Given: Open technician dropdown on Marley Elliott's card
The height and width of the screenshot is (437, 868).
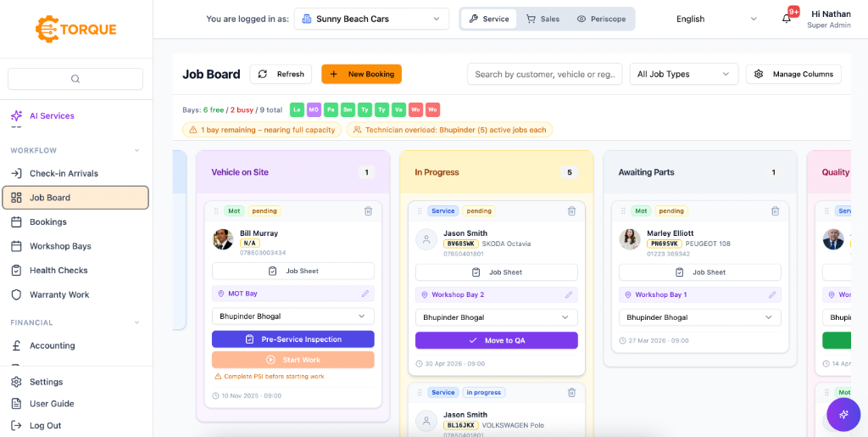Looking at the screenshot, I should [699, 317].
